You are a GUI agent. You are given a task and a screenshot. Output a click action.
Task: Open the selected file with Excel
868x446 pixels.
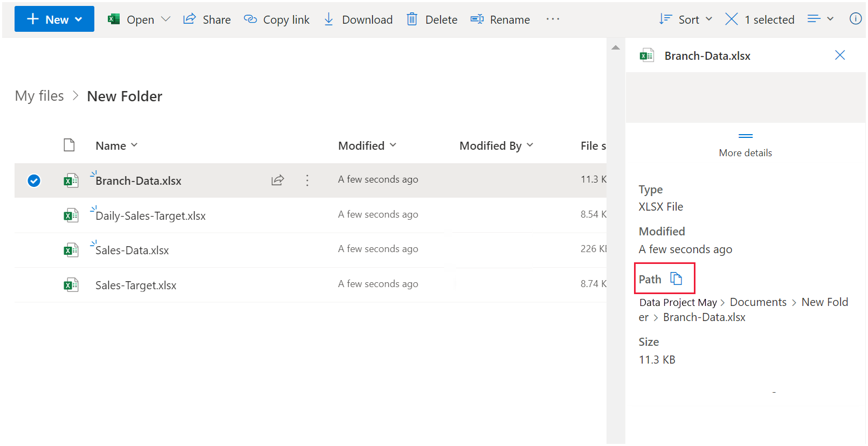(131, 19)
